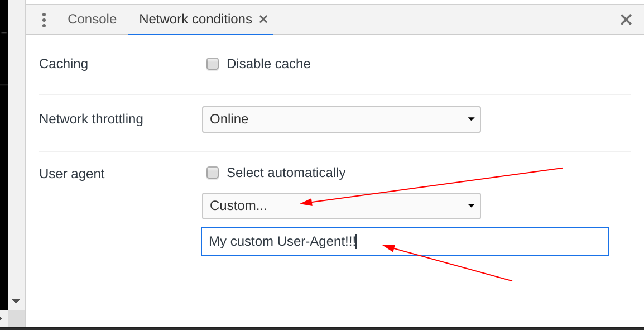Viewport: 644px width, 330px height.
Task: Click the Custom user agent dropdown arrow icon
Action: 470,205
